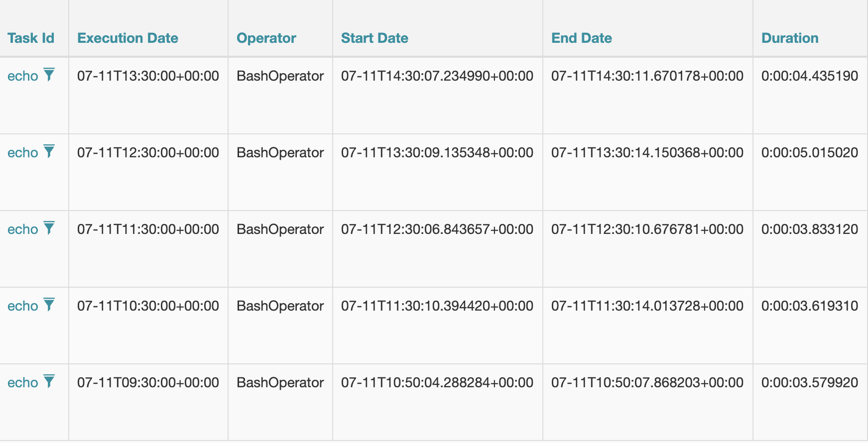Open echo task executed 07-11T09:30:00
The height and width of the screenshot is (443, 868).
point(23,383)
